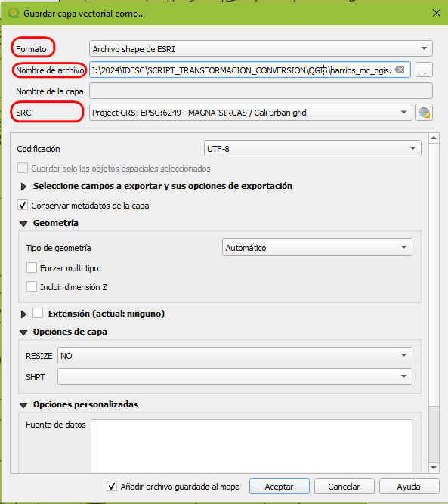Open the Codificación UTF-8 dropdown
This screenshot has height=504, width=448.
click(312, 149)
